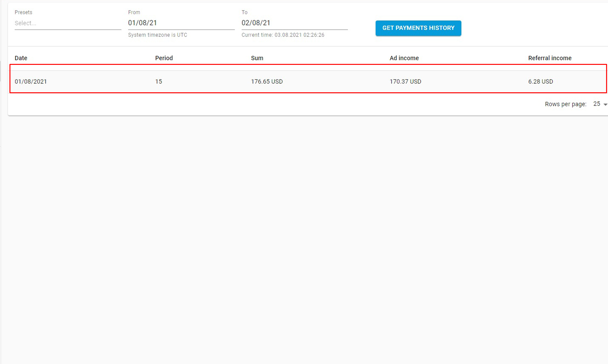The image size is (608, 364).
Task: Click the Presets field label
Action: click(23, 12)
